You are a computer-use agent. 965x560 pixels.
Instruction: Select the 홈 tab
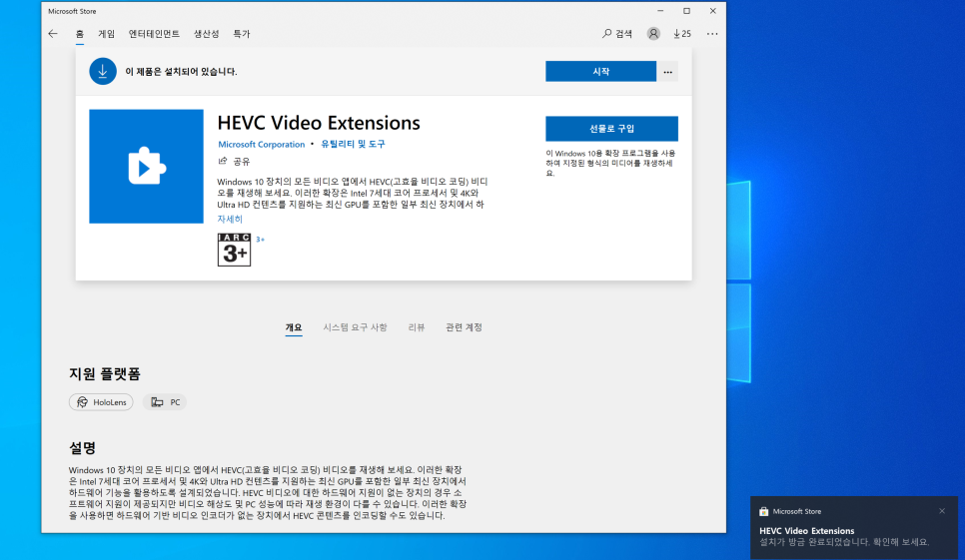click(x=79, y=34)
